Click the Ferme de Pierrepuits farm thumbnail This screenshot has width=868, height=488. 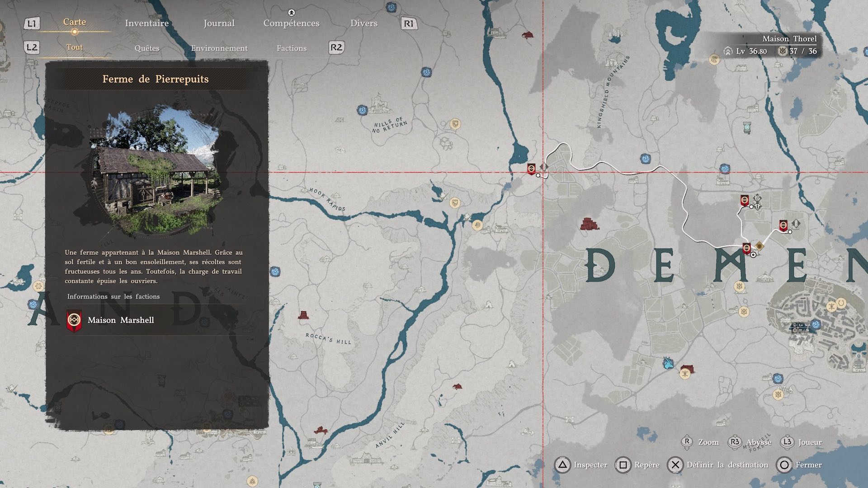pyautogui.click(x=156, y=169)
